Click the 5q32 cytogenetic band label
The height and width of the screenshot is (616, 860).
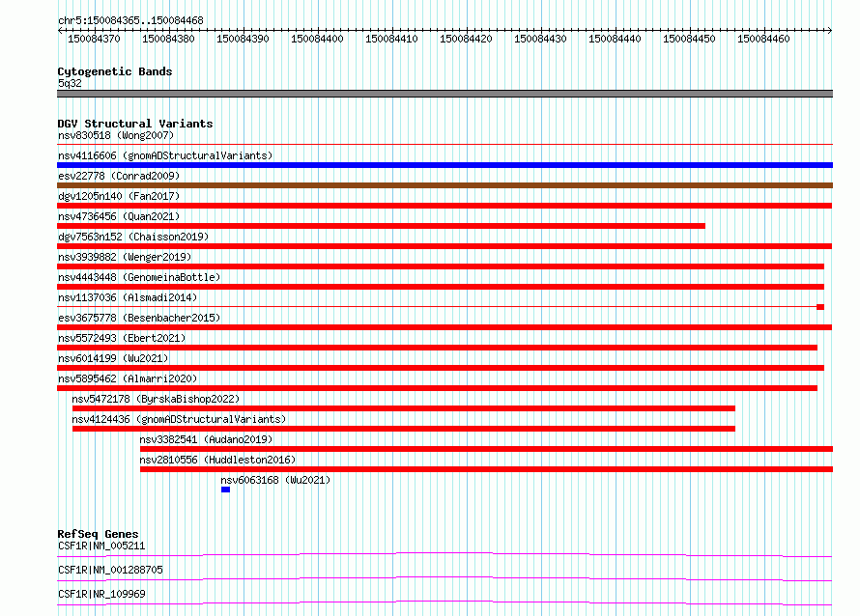pyautogui.click(x=70, y=83)
